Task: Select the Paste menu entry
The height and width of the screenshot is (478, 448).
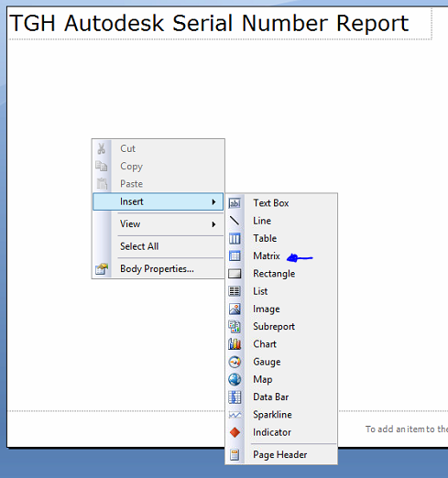Action: click(x=158, y=184)
